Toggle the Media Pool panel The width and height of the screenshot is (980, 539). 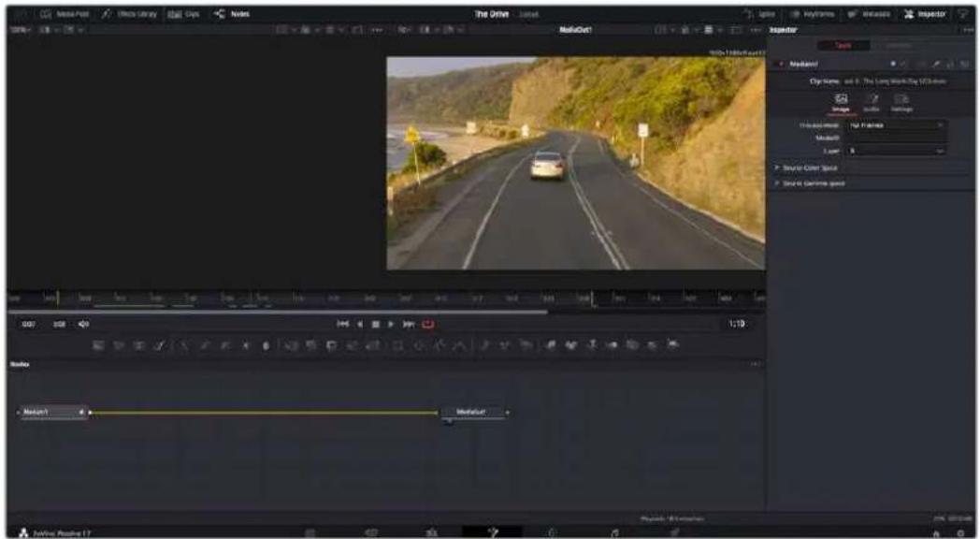65,14
